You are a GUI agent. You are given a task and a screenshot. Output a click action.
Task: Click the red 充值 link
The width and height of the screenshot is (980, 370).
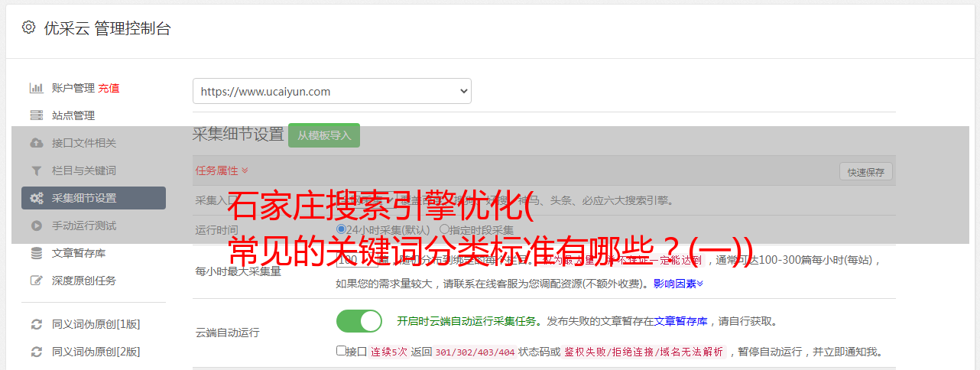[x=109, y=88]
